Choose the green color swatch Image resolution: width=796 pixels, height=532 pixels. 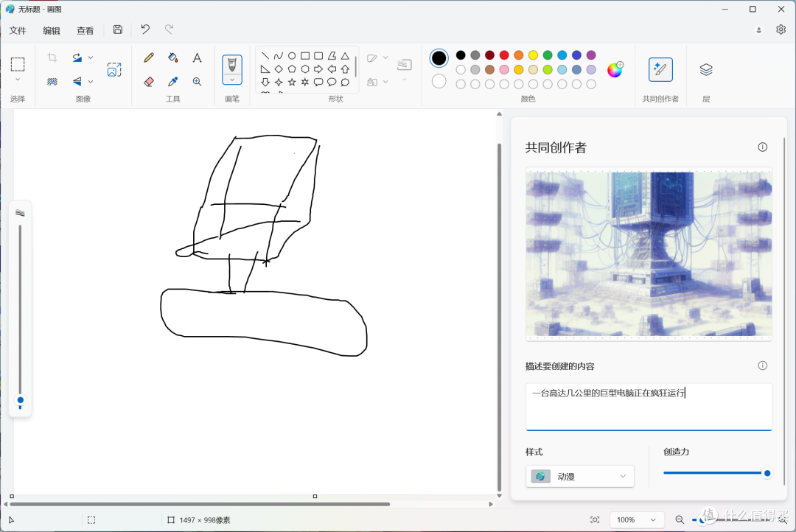(547, 55)
